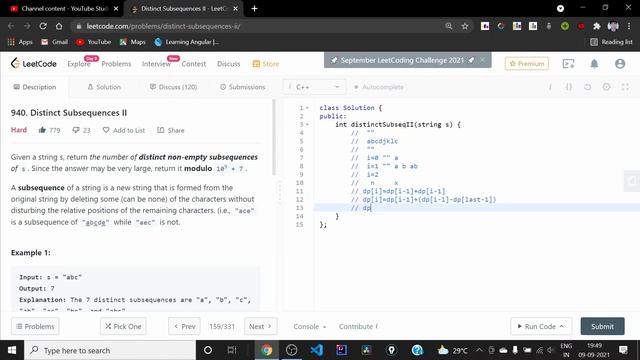Collapse code fold arrow at line 1
Viewport: 640px width, 360px height.
(x=307, y=108)
